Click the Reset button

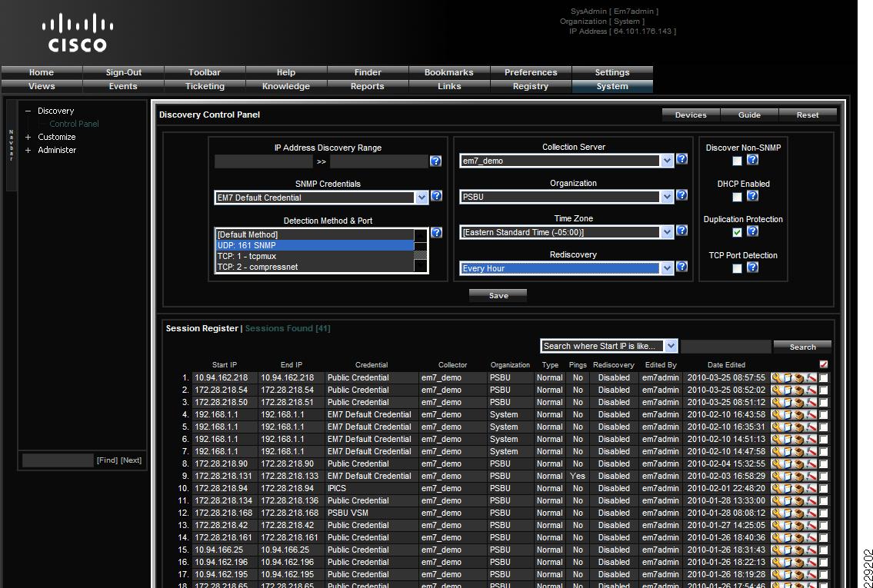tap(808, 115)
